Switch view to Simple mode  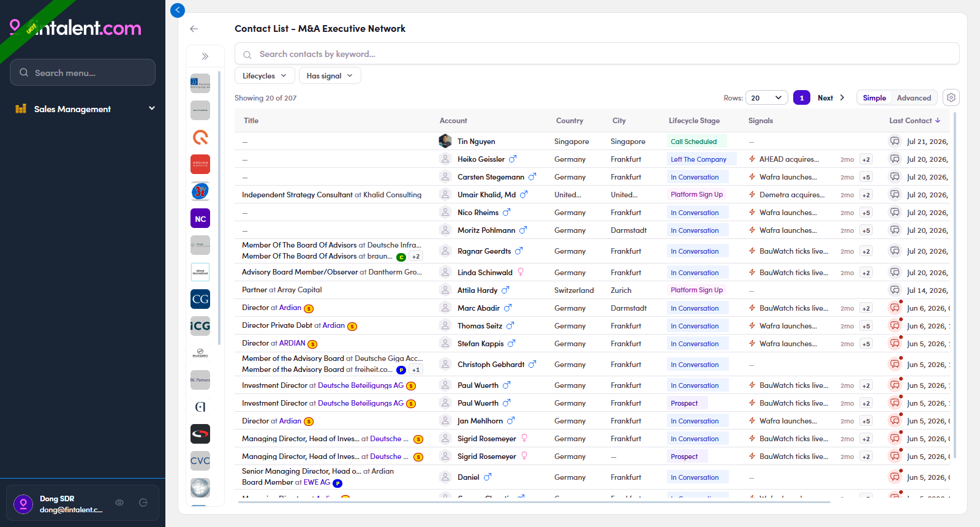[x=874, y=98]
